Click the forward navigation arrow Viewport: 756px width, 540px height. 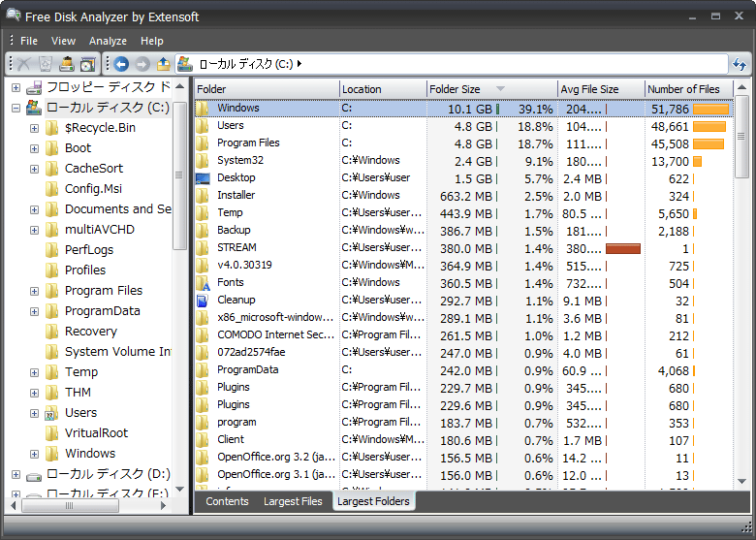tap(142, 64)
